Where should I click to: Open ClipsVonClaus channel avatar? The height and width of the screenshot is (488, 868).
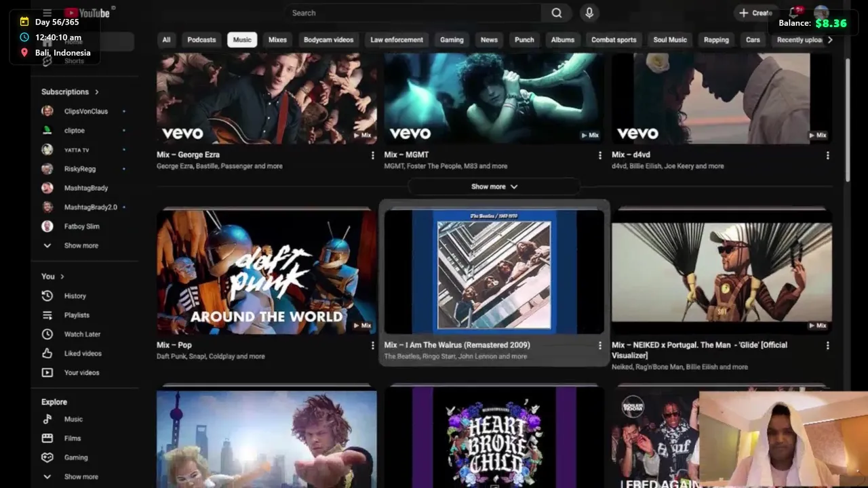point(47,111)
